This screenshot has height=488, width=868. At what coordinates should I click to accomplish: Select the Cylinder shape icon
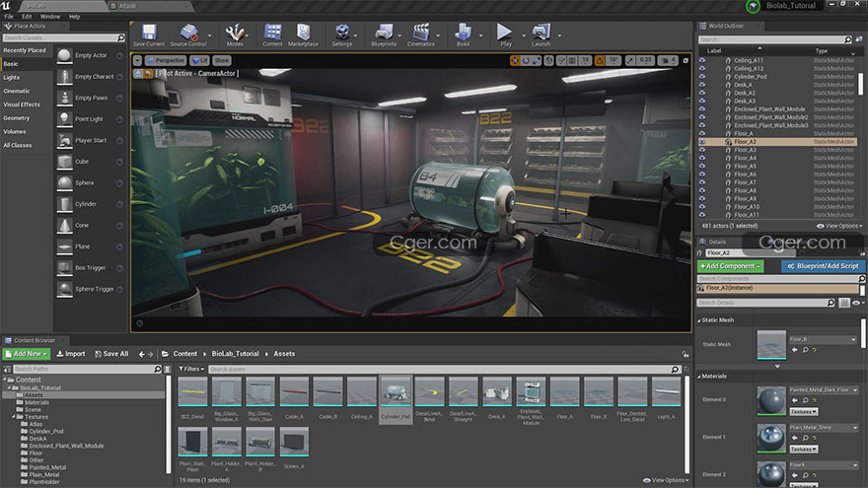click(65, 204)
